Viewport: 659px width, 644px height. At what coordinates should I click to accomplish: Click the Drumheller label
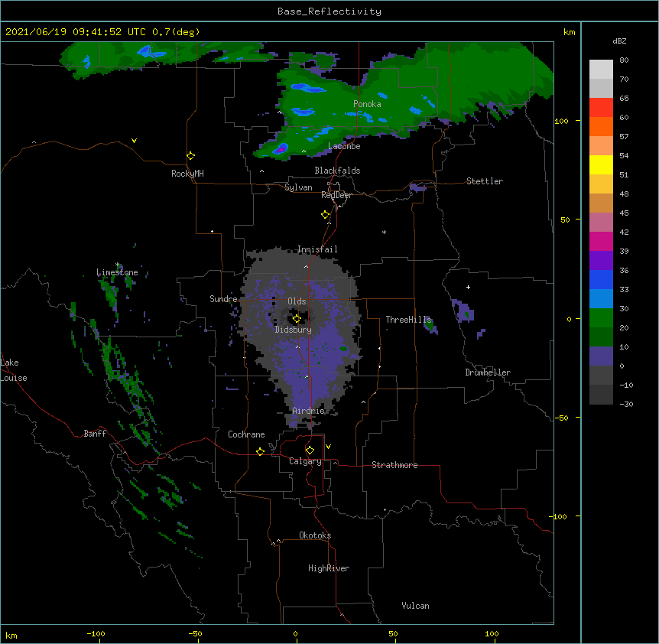(488, 372)
